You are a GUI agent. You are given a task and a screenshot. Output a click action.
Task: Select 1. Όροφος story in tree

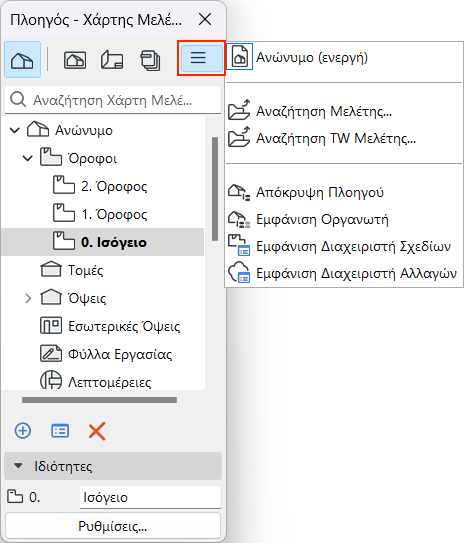tap(114, 214)
